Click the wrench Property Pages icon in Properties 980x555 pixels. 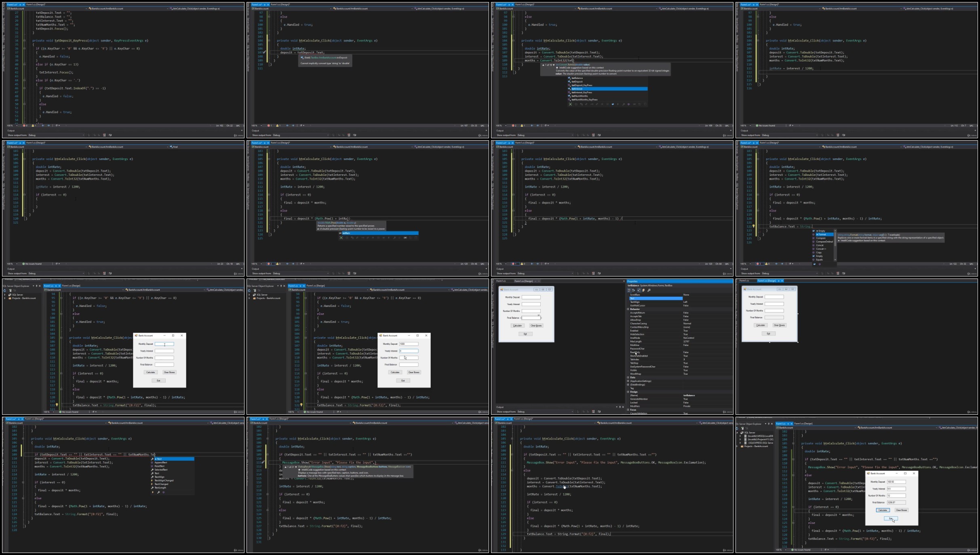[x=649, y=290]
